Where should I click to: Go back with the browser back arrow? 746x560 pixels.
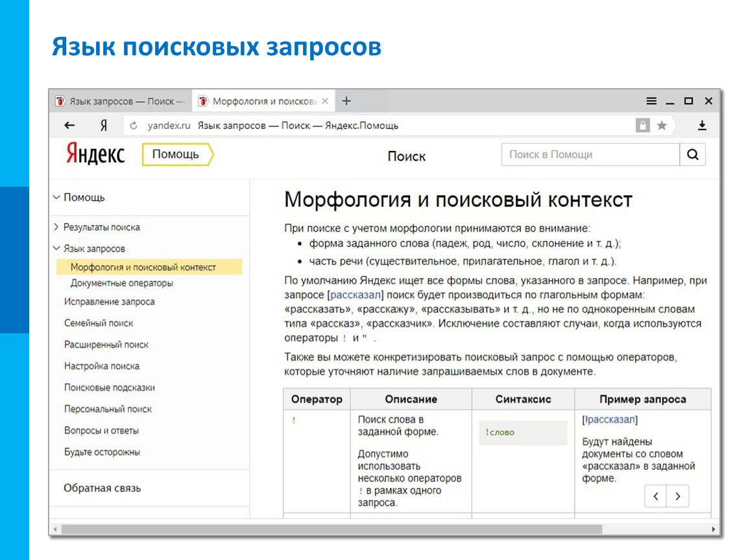(69, 126)
